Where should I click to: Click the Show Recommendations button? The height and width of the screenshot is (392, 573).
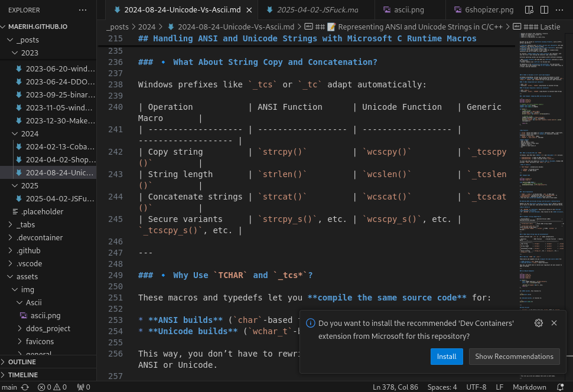(x=514, y=357)
